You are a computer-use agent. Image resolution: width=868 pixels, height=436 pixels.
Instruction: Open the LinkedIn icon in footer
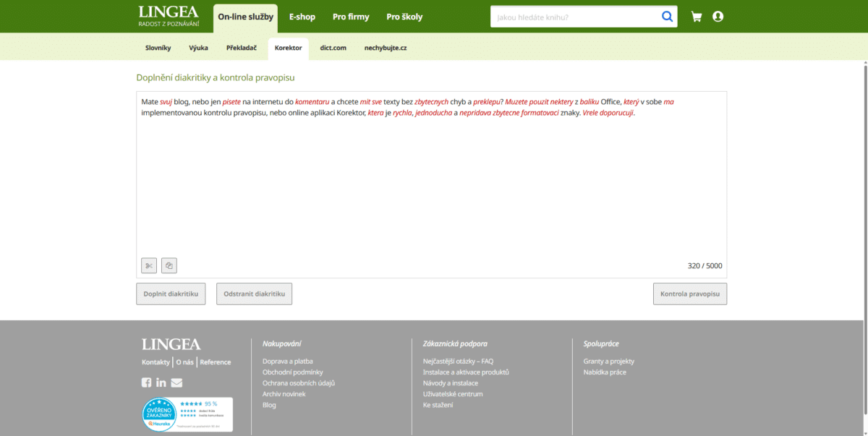click(161, 382)
